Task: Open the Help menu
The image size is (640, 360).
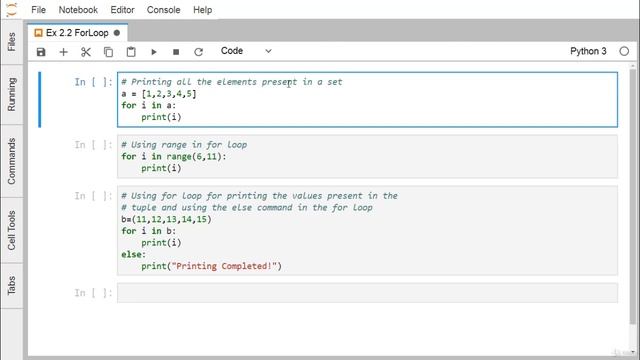Action: tap(202, 10)
